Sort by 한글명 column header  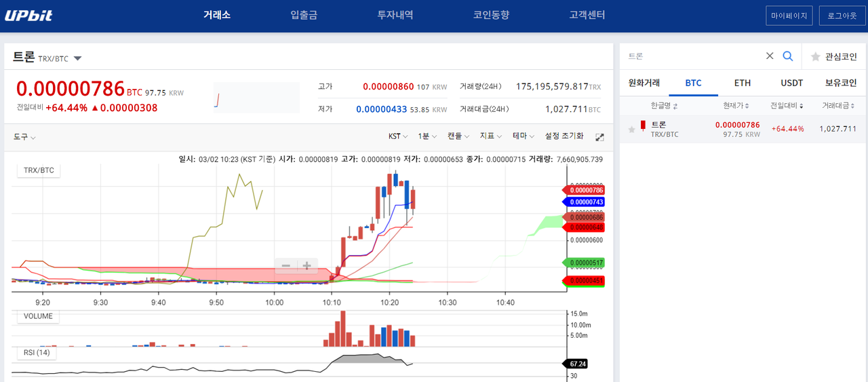click(x=664, y=106)
